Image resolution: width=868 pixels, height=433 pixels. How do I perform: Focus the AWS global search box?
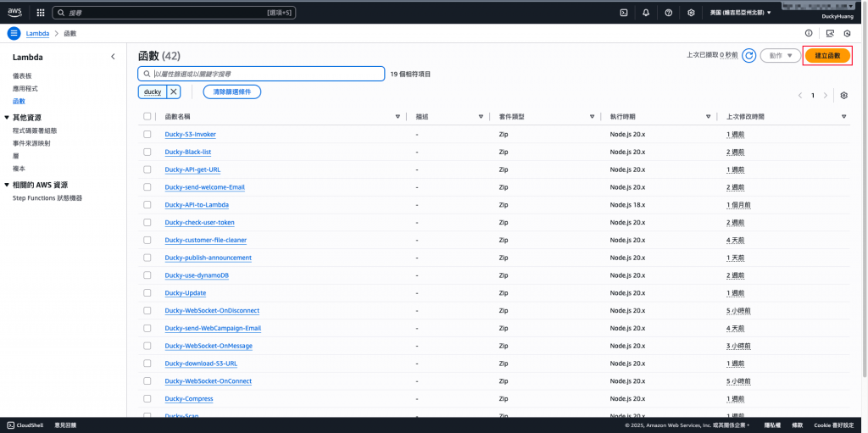[174, 13]
